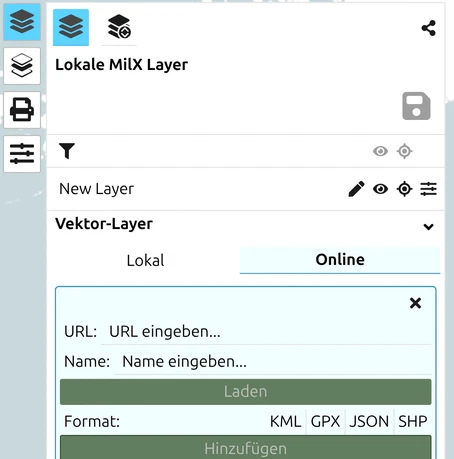Collapse the Vektor-Layer section
The width and height of the screenshot is (454, 459).
[x=428, y=227]
